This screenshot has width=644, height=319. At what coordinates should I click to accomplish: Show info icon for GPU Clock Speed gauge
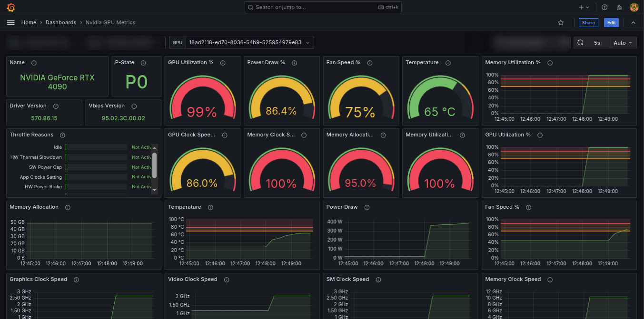[225, 135]
